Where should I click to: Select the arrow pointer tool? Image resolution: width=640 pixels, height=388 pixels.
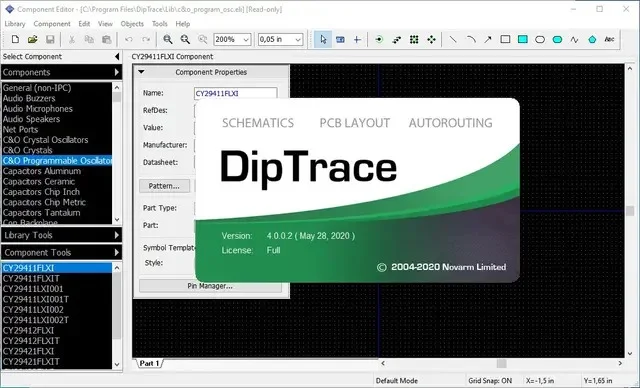[x=323, y=39]
